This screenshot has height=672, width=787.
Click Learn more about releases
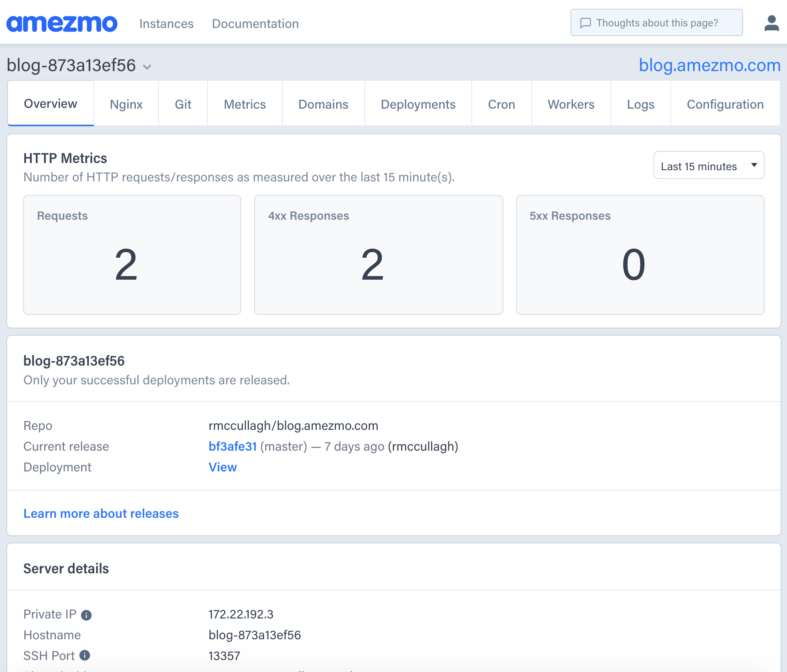coord(101,513)
